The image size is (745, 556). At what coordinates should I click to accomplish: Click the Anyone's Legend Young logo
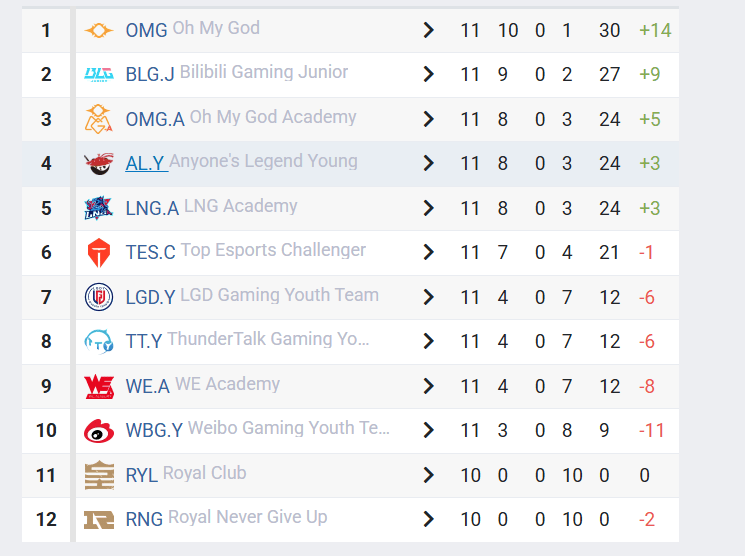click(99, 163)
